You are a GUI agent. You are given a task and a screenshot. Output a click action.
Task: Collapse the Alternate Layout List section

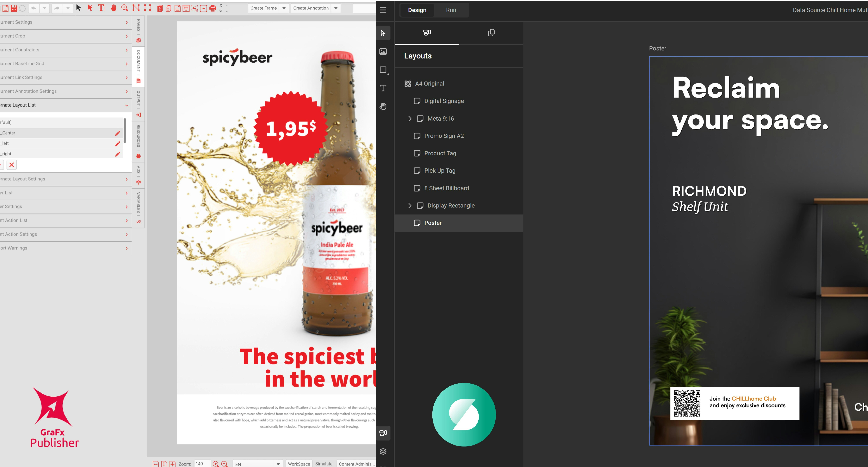click(x=127, y=105)
